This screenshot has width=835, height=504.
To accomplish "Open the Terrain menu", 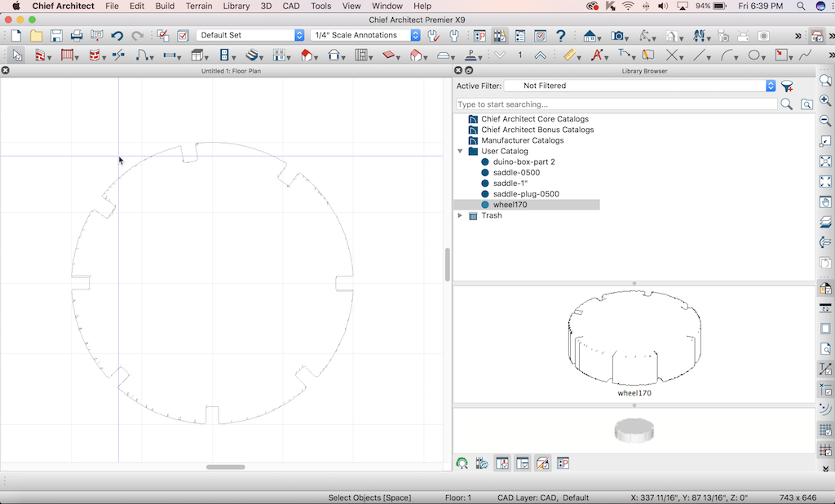I will pyautogui.click(x=199, y=6).
